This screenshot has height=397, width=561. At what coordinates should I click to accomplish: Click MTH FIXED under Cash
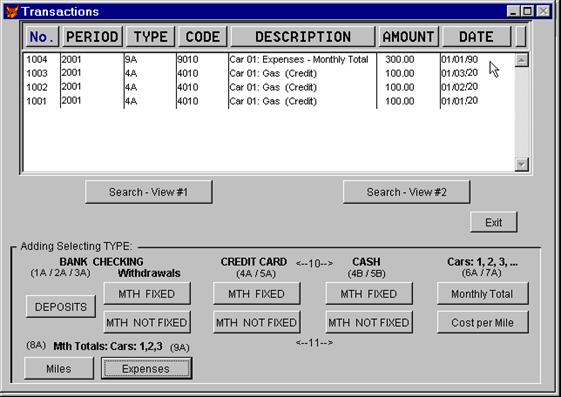coord(369,294)
